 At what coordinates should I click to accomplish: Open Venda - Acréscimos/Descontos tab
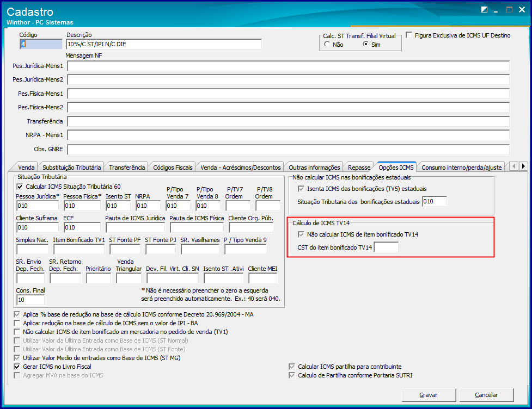point(241,168)
